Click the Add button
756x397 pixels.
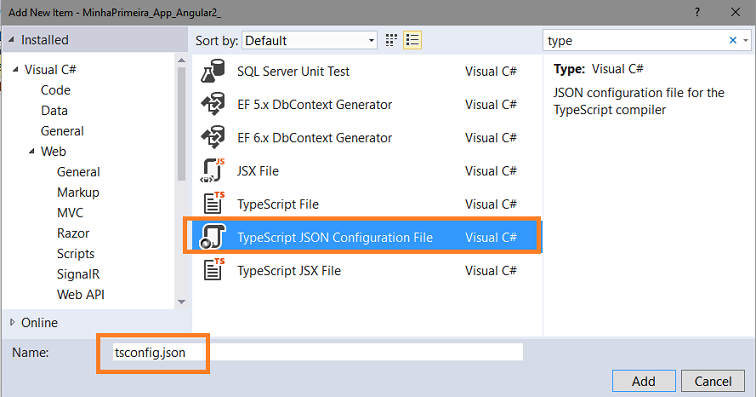point(644,381)
